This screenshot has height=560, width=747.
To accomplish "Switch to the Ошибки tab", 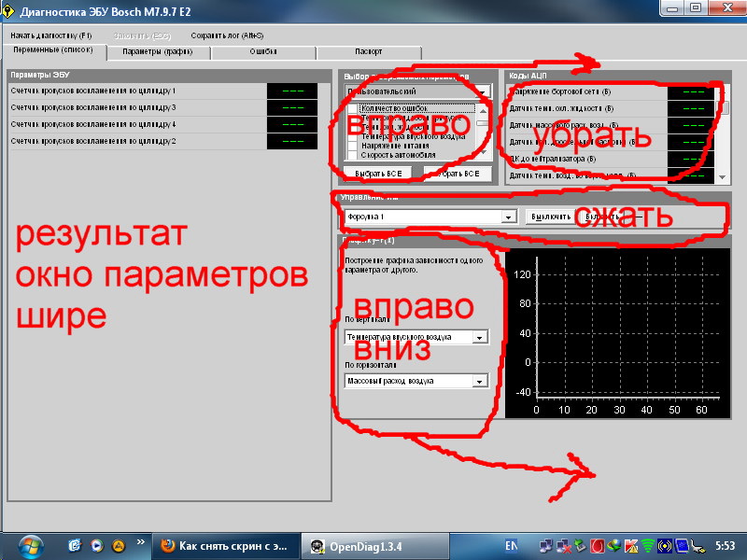I will point(263,52).
